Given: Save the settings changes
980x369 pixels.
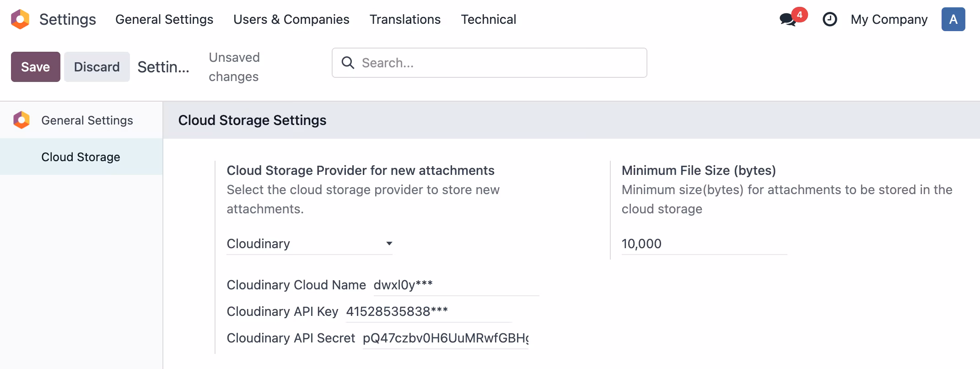Looking at the screenshot, I should coord(36,67).
